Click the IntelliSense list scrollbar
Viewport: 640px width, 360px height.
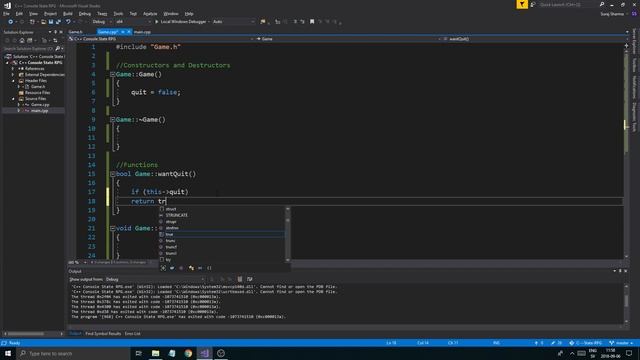(287, 234)
